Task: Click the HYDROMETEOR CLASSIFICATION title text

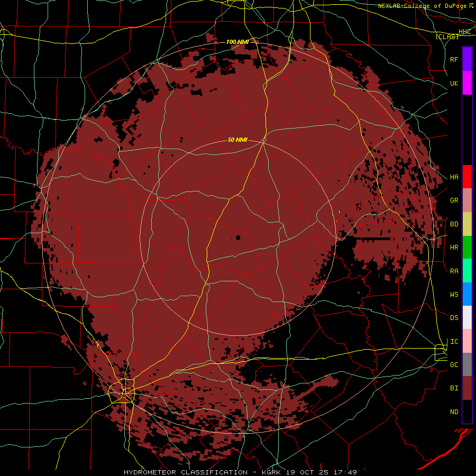Action: tap(186, 472)
